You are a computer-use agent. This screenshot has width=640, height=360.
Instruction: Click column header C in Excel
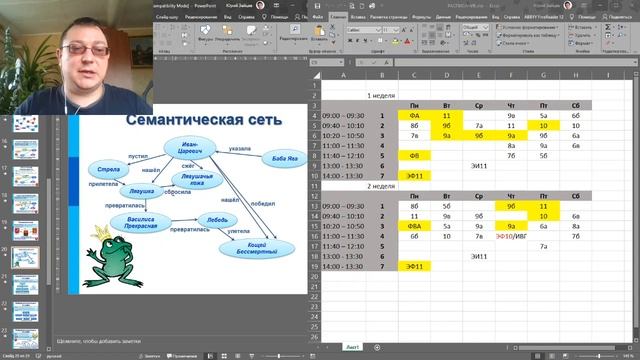coord(414,75)
